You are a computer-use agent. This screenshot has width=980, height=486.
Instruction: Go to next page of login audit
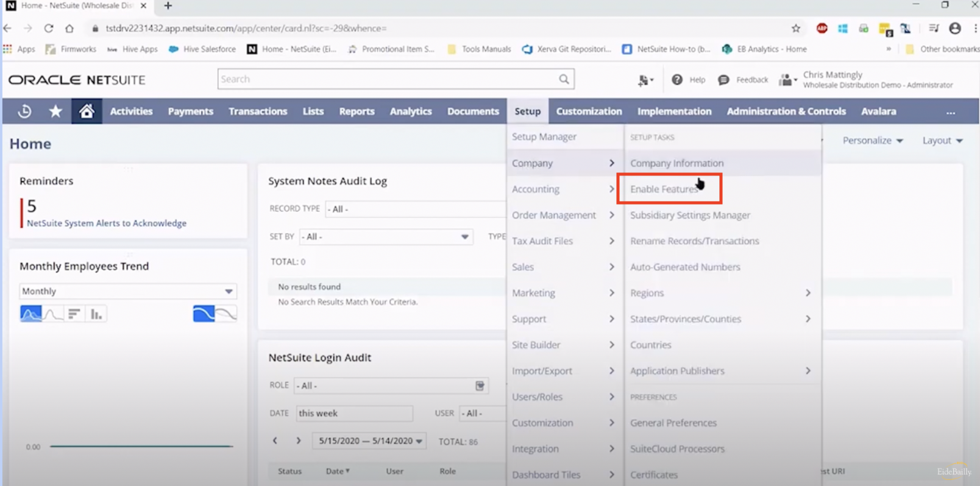[x=298, y=440]
